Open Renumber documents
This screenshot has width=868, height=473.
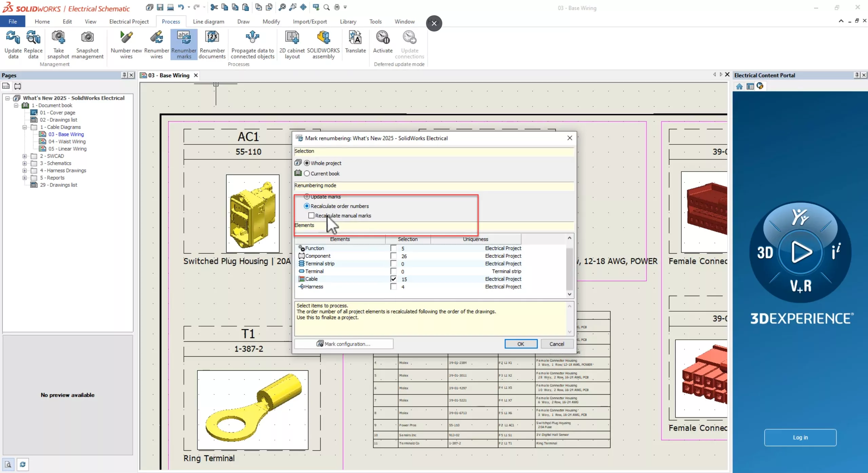pyautogui.click(x=212, y=44)
